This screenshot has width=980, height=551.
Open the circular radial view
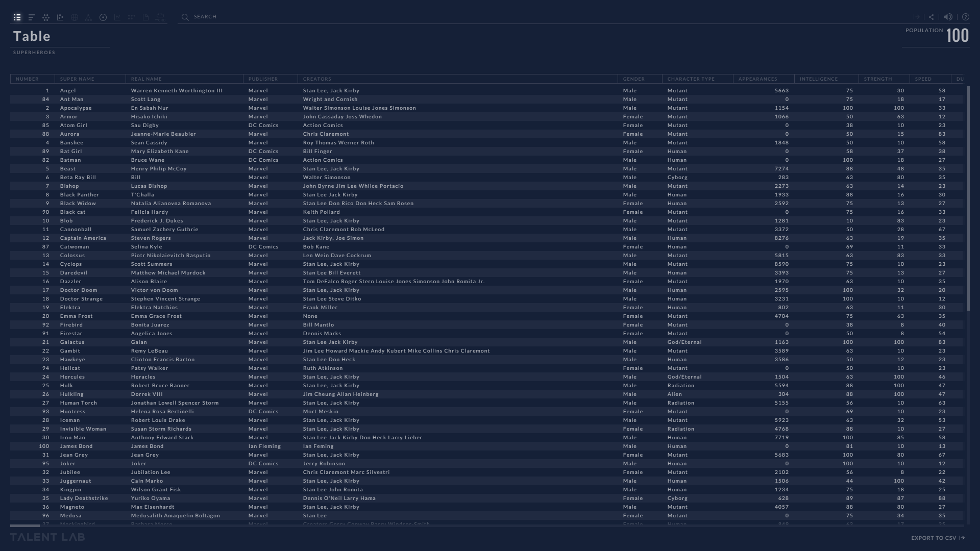point(103,17)
